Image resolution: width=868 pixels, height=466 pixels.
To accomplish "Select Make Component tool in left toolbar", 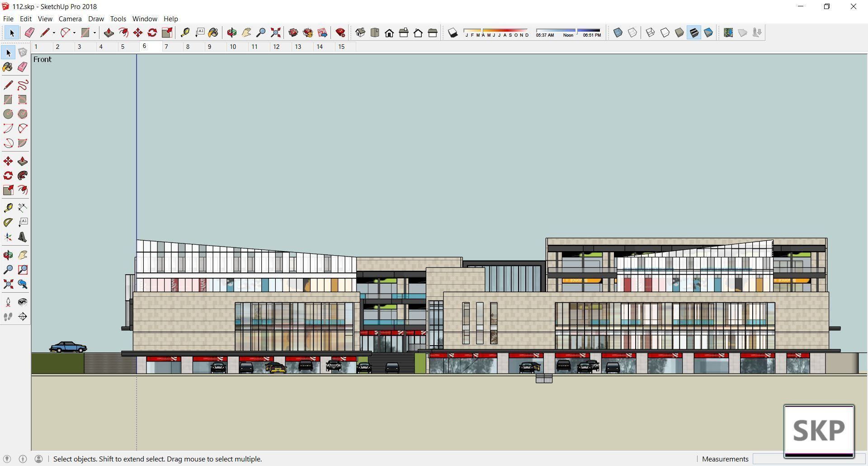I will pyautogui.click(x=23, y=53).
